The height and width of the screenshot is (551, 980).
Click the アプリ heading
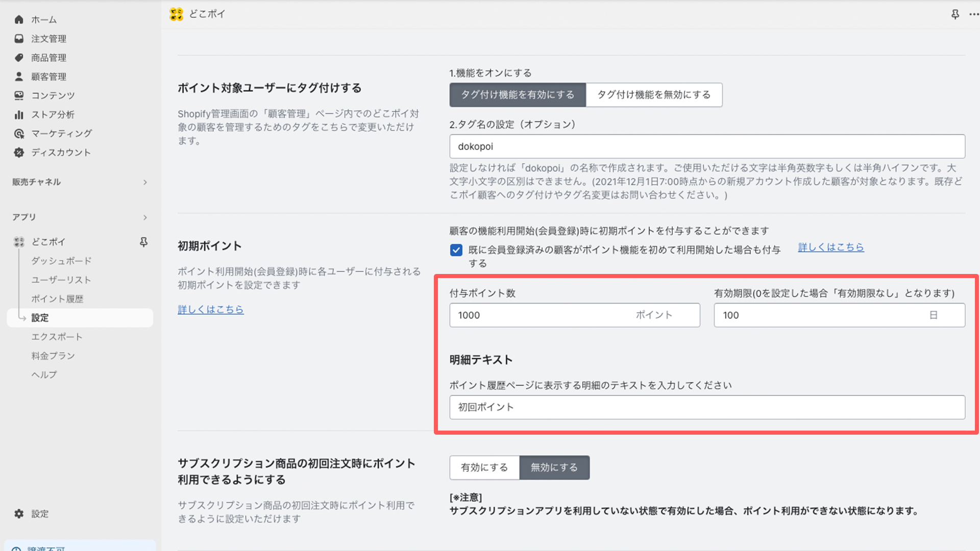[x=24, y=217]
